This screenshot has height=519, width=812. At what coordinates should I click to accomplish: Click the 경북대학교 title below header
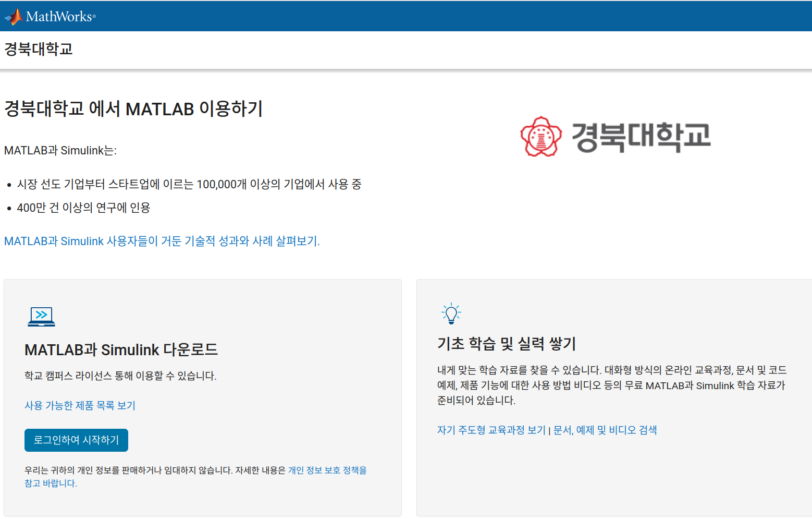[x=39, y=49]
